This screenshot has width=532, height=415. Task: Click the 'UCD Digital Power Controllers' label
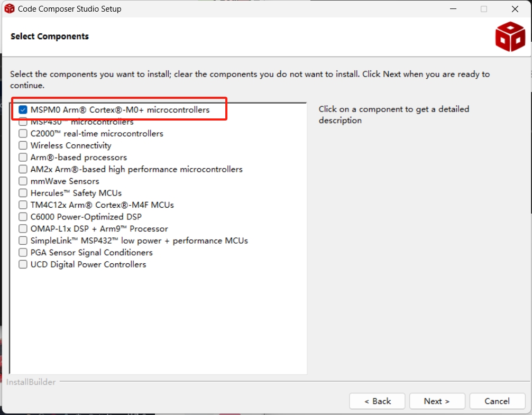tap(88, 264)
